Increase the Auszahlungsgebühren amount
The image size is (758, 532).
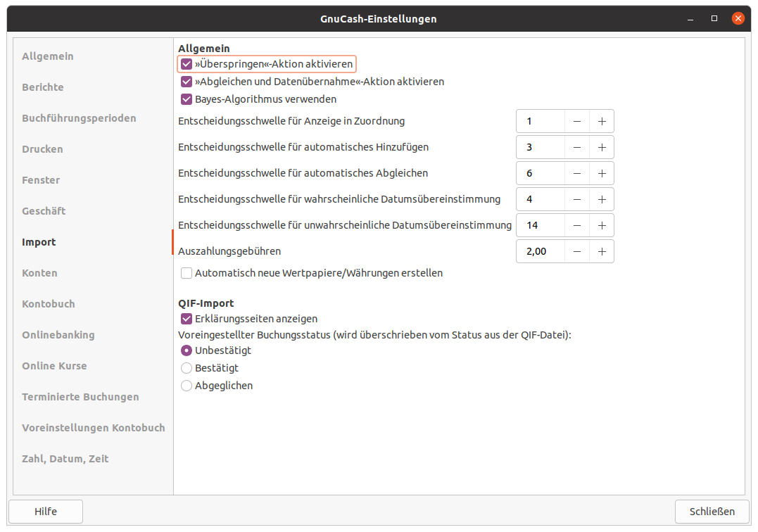(x=602, y=251)
